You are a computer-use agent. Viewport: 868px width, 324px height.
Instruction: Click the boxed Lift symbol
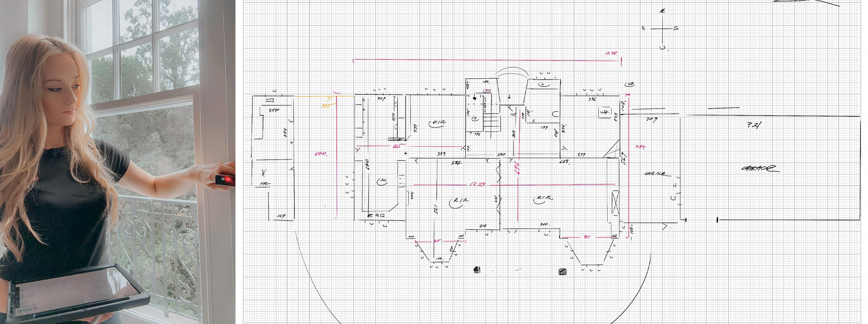click(604, 112)
